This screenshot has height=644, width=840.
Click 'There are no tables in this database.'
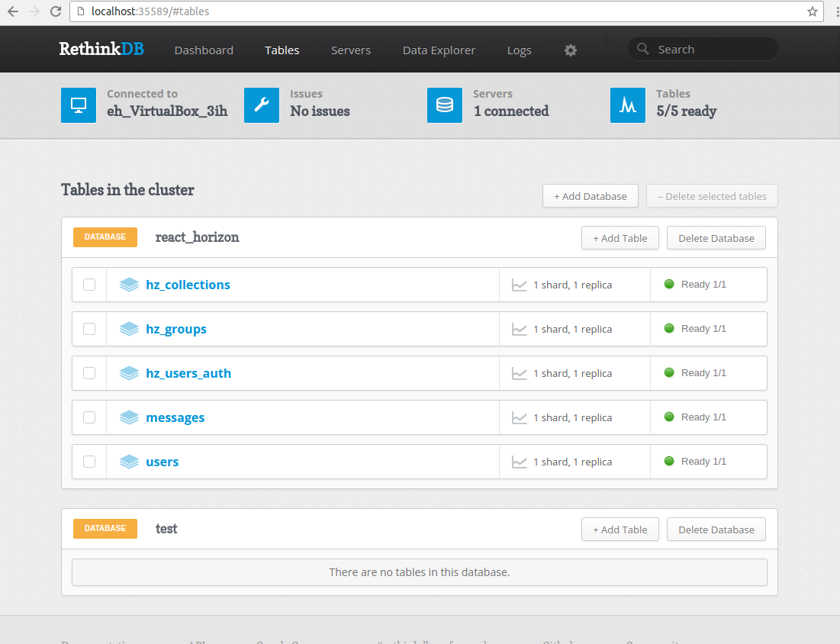420,572
